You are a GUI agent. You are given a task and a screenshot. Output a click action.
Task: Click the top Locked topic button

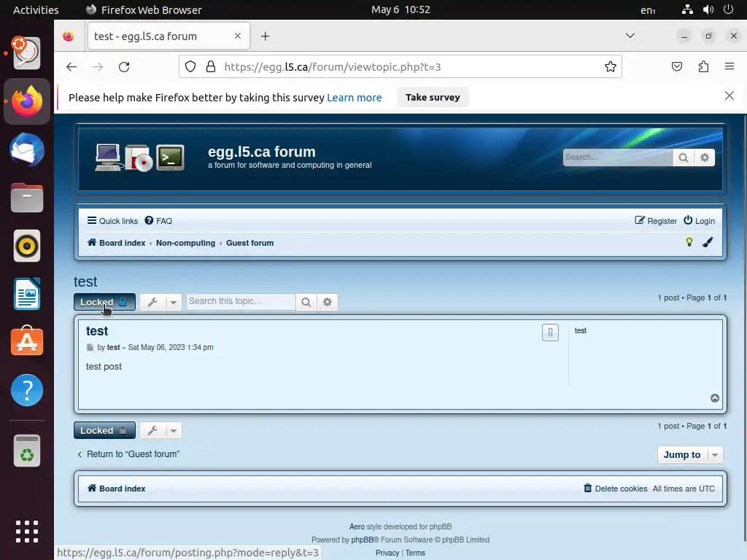104,302
